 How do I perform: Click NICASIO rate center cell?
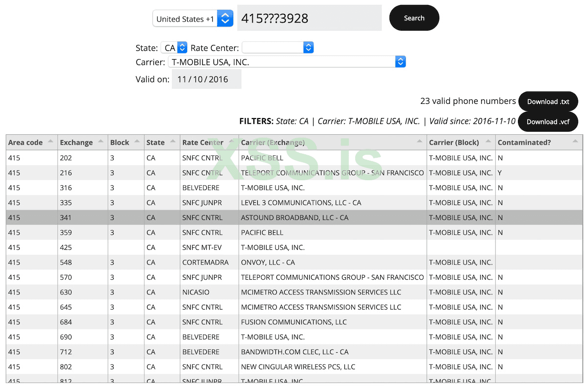209,292
